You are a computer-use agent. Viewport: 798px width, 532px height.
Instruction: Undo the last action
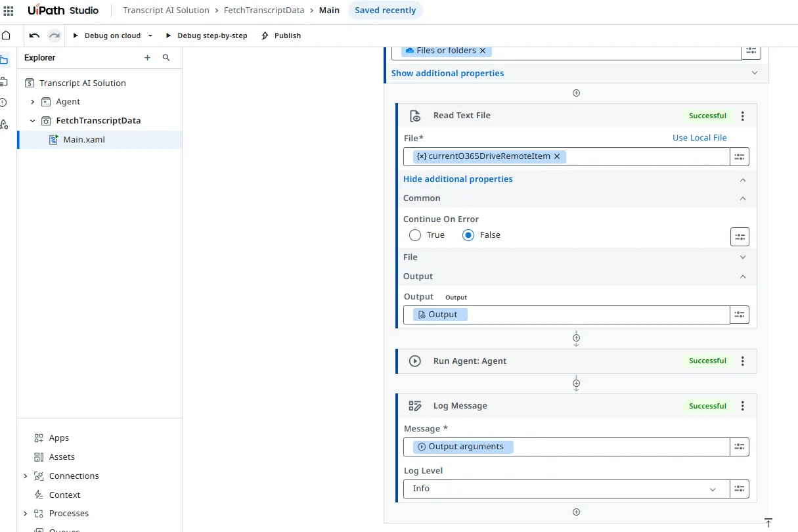coord(35,35)
